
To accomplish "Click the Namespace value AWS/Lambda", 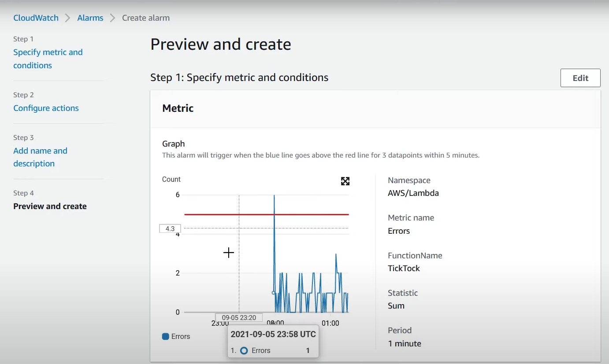I will click(413, 193).
